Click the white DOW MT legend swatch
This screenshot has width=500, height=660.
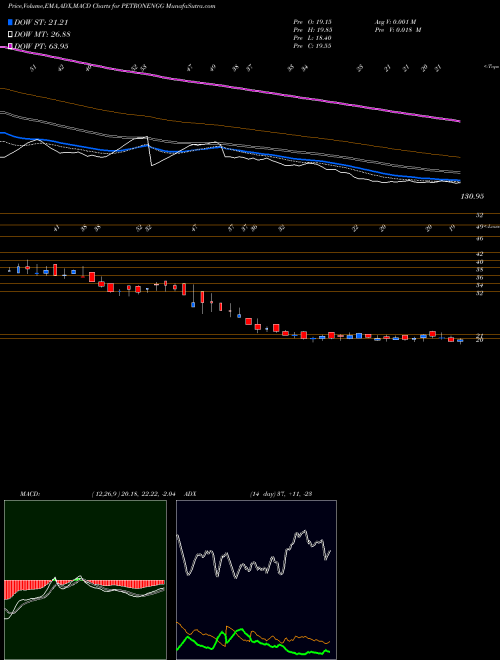pyautogui.click(x=11, y=34)
